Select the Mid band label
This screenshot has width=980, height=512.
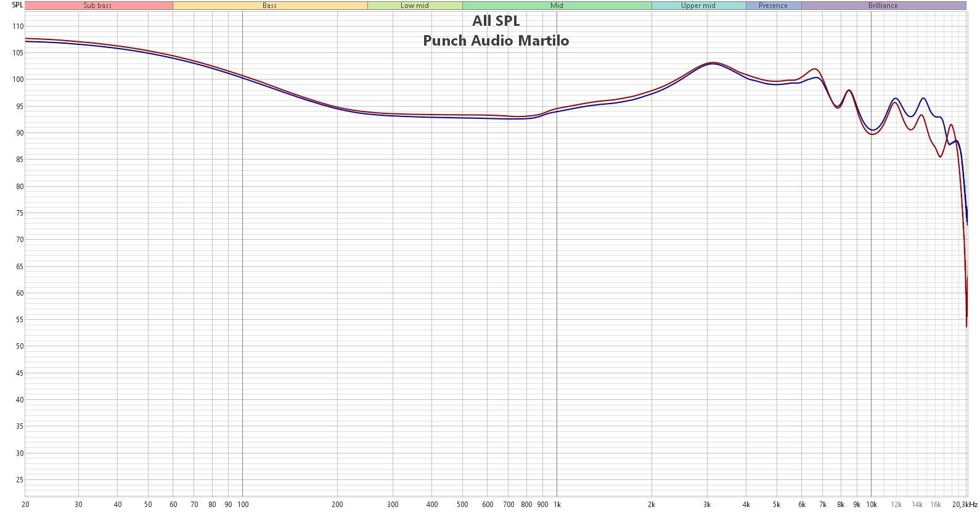tap(557, 6)
